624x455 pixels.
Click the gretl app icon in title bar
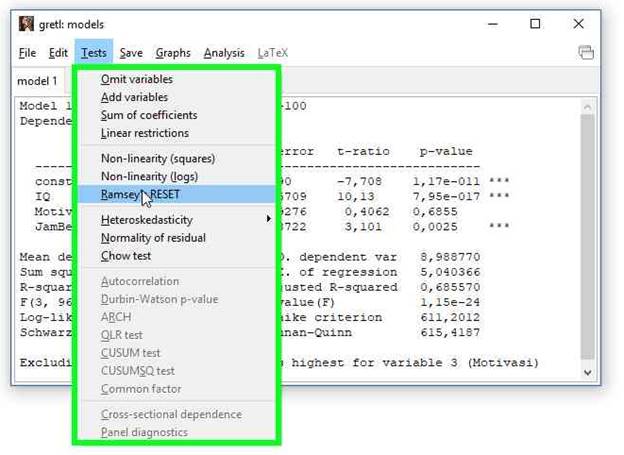click(x=26, y=23)
